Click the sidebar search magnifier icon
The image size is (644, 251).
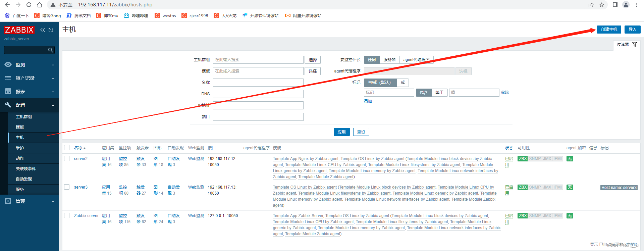pyautogui.click(x=51, y=50)
